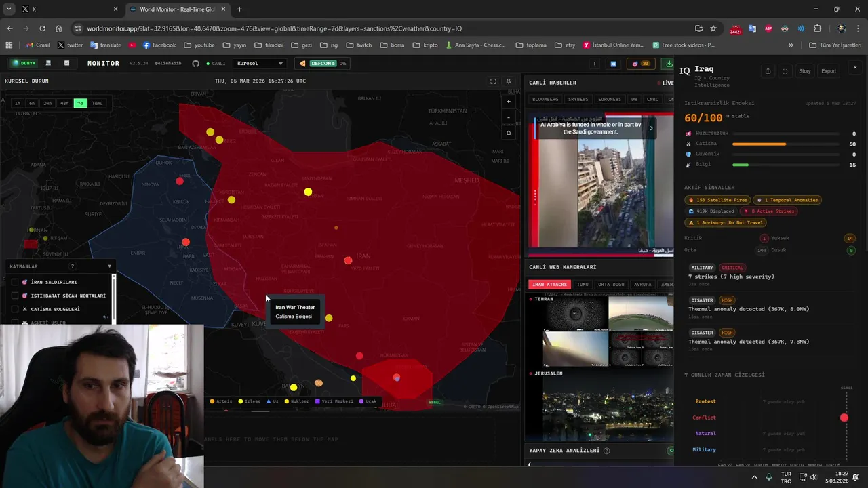Screen dimensions: 868x488
Task: Click browser extensions puzzle icon
Action: click(x=817, y=28)
